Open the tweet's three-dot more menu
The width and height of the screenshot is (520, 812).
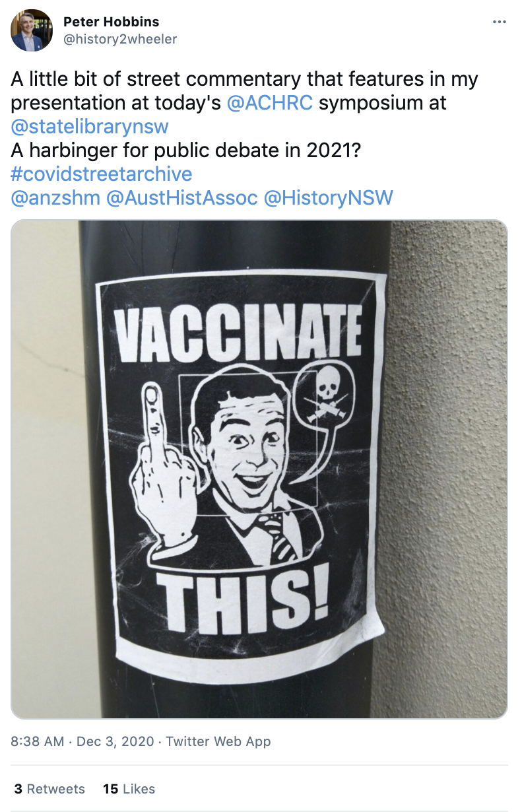click(x=499, y=22)
